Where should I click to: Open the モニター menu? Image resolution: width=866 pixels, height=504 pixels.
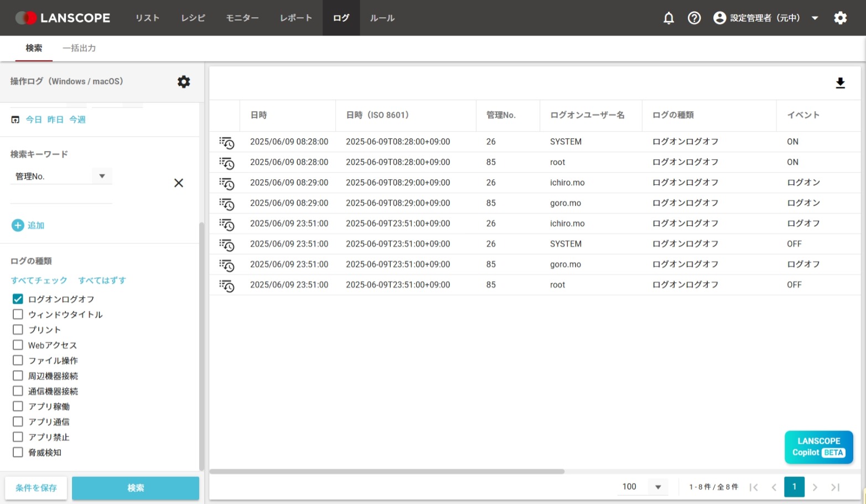coord(242,18)
